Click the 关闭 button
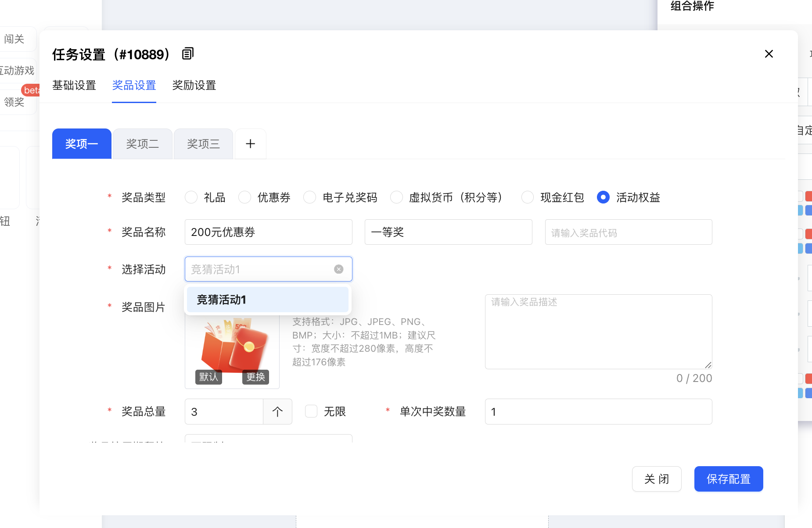 (657, 479)
